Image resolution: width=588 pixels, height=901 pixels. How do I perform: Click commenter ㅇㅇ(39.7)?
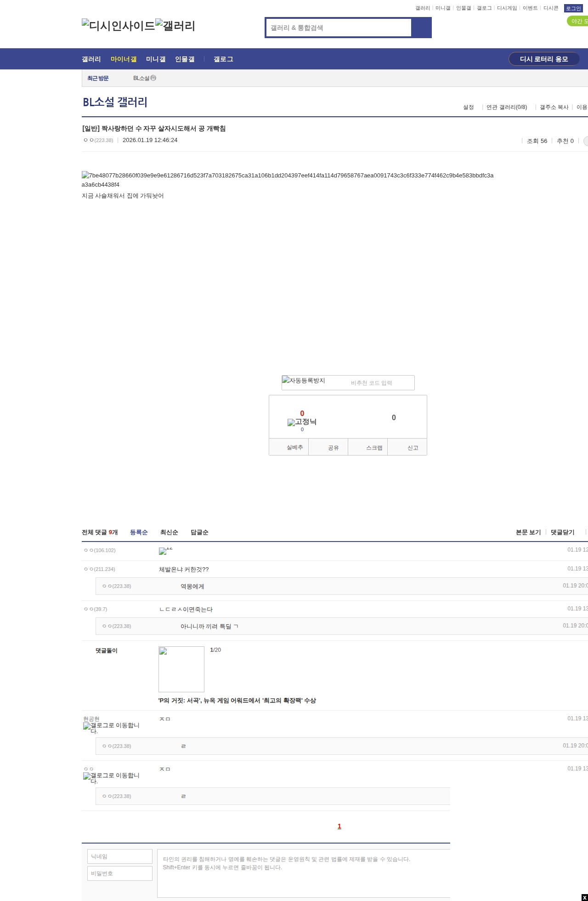(x=96, y=609)
